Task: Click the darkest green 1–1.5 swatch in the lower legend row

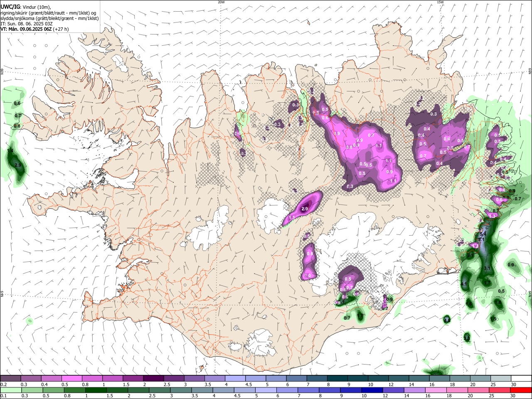Action: [x=96, y=390]
